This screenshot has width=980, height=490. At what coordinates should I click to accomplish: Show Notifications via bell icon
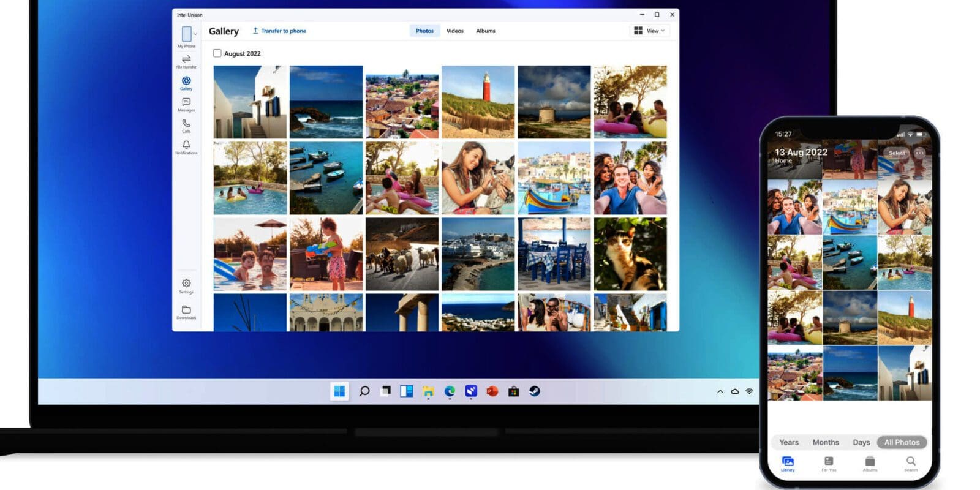click(x=186, y=146)
